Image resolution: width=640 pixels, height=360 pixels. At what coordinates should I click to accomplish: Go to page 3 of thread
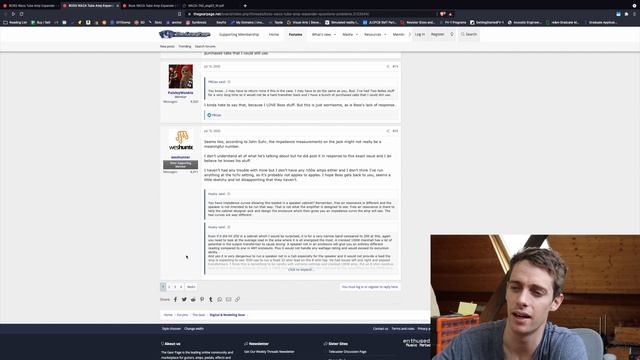(x=175, y=287)
